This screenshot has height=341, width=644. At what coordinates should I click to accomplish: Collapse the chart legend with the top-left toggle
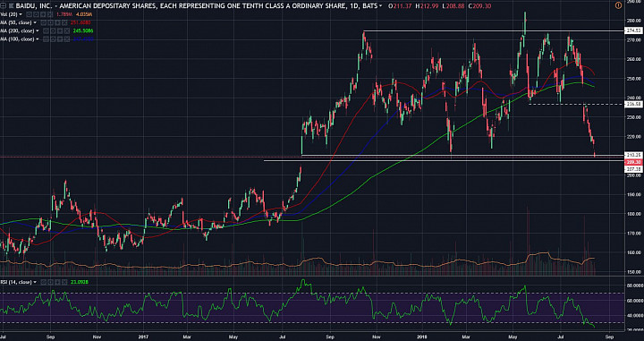tap(3, 6)
